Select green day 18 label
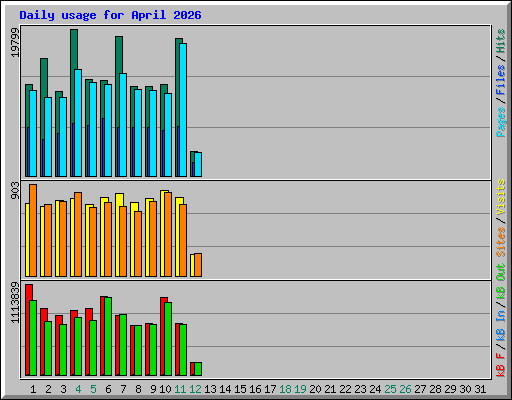Screen dimensions: 512x400 tap(285, 389)
